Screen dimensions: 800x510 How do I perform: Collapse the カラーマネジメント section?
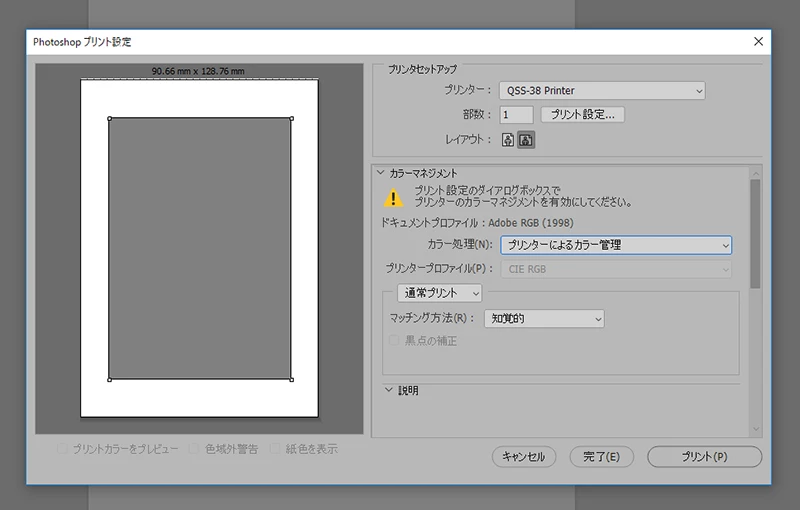[381, 172]
